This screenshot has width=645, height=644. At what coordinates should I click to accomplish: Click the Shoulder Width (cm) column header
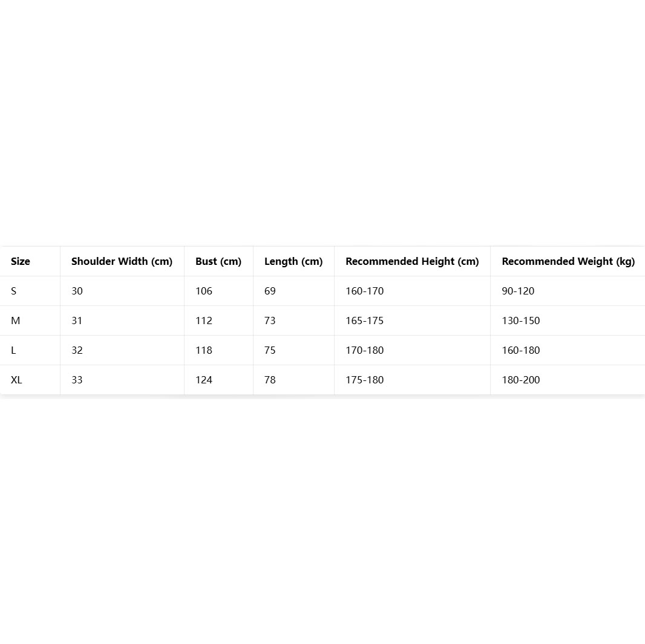[x=122, y=261]
